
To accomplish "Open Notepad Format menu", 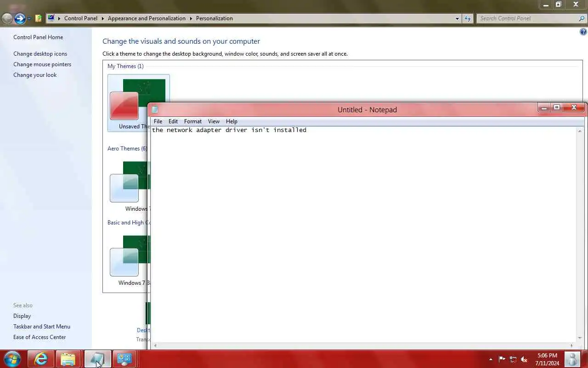I will pos(193,121).
